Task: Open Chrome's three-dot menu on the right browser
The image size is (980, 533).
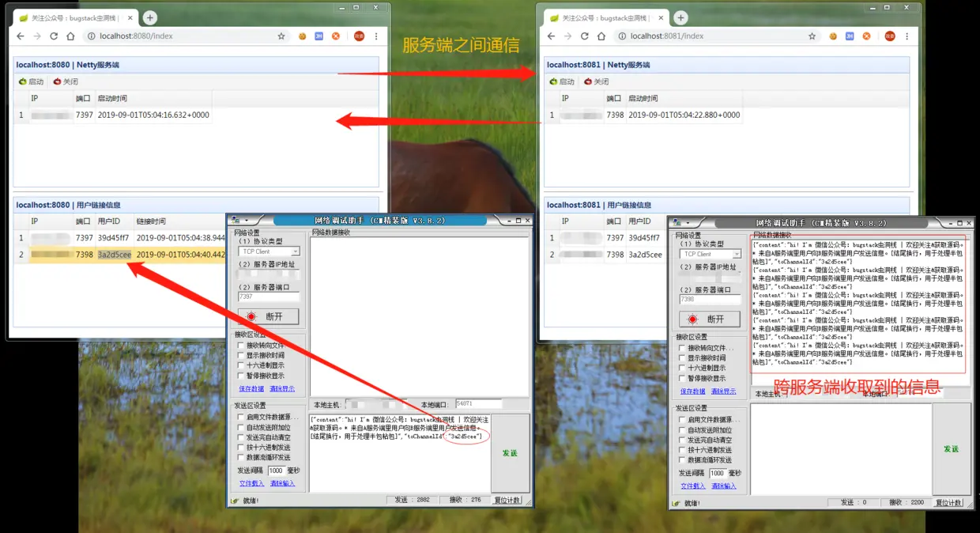Action: click(x=906, y=36)
